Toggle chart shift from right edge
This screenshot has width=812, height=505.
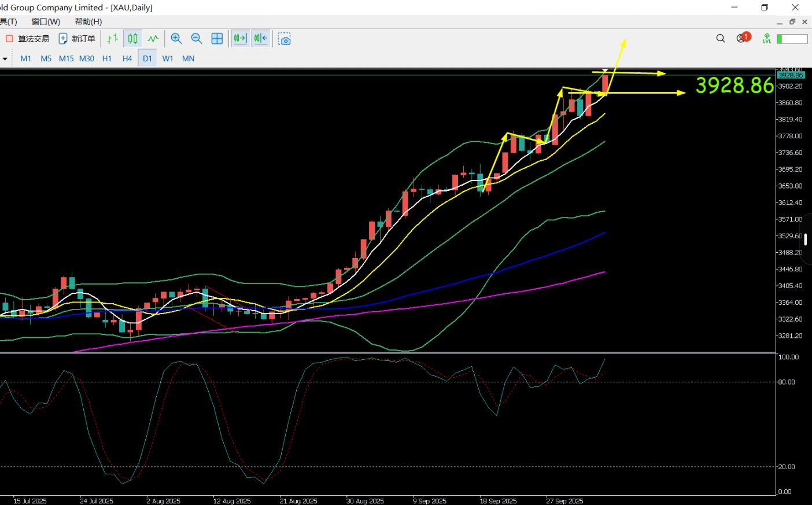(260, 39)
